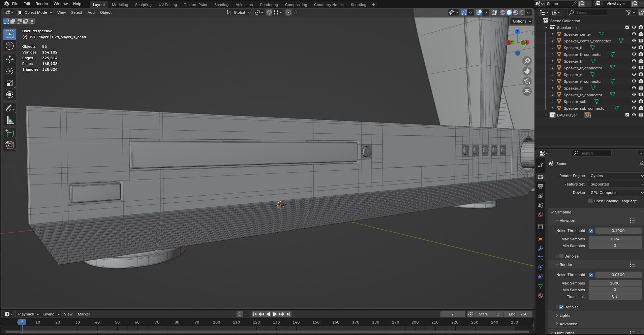644x335 pixels.
Task: Click the viewport Options button
Action: coord(522,21)
